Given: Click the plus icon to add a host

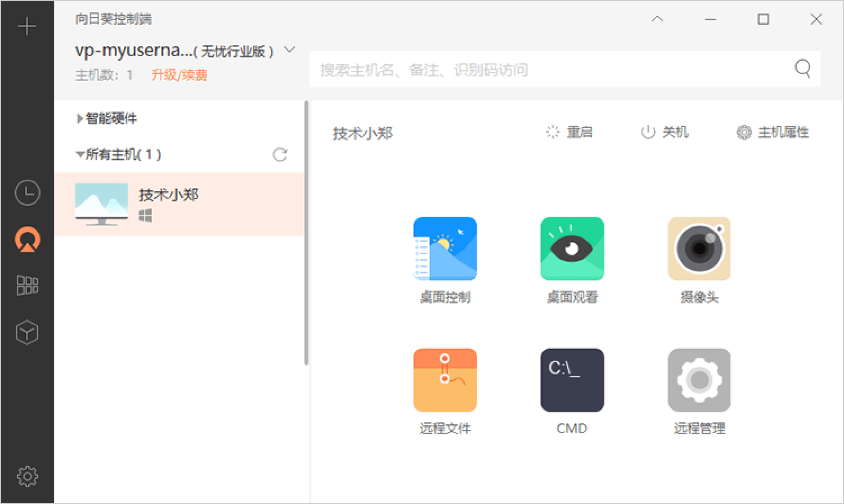Looking at the screenshot, I should 27,26.
